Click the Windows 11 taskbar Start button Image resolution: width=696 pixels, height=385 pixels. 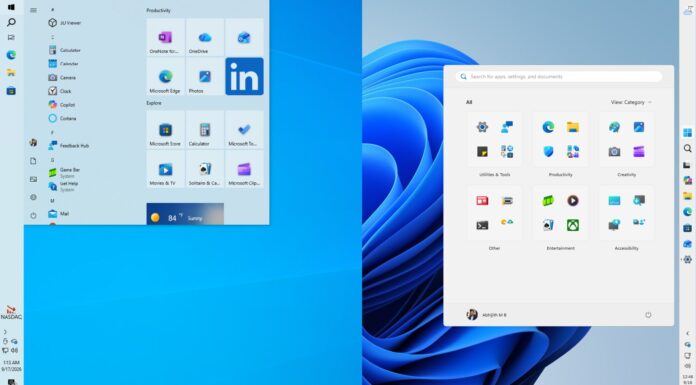click(x=688, y=132)
